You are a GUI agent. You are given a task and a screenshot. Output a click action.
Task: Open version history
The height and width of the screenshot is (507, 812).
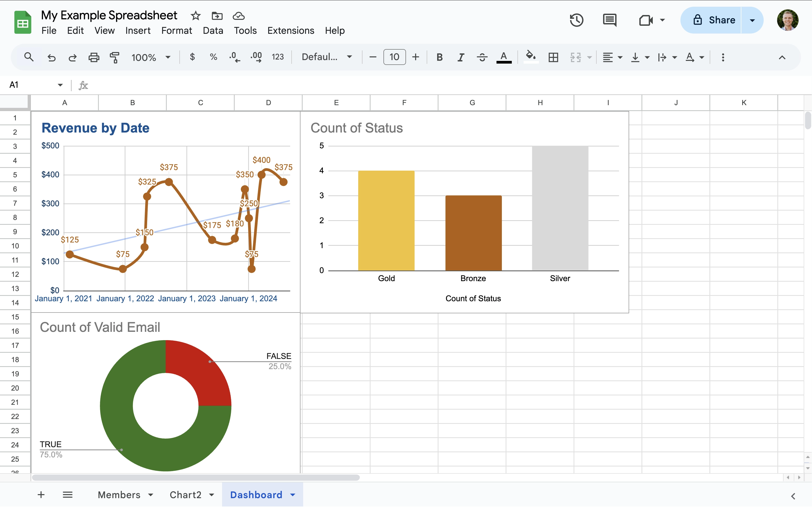(x=577, y=20)
